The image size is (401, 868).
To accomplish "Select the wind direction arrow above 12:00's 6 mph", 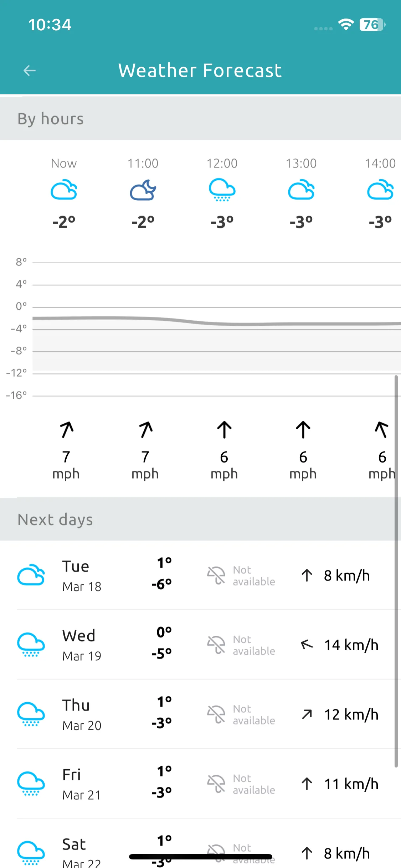I will [x=224, y=430].
